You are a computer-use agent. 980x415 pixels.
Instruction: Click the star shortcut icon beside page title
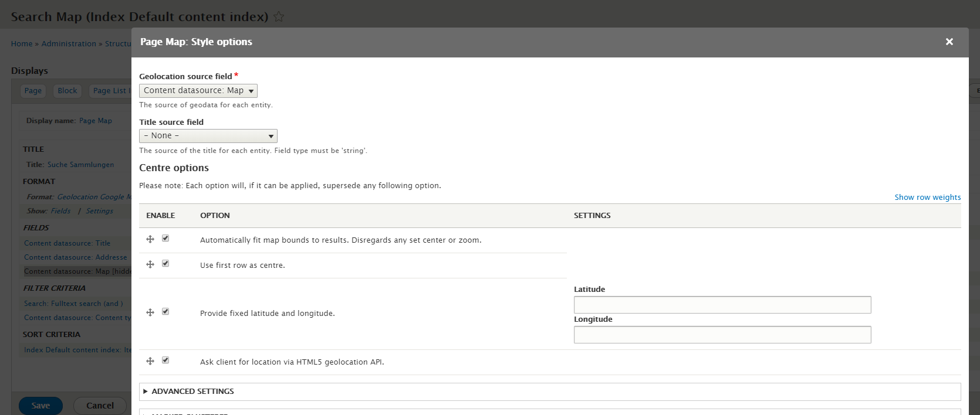tap(279, 17)
